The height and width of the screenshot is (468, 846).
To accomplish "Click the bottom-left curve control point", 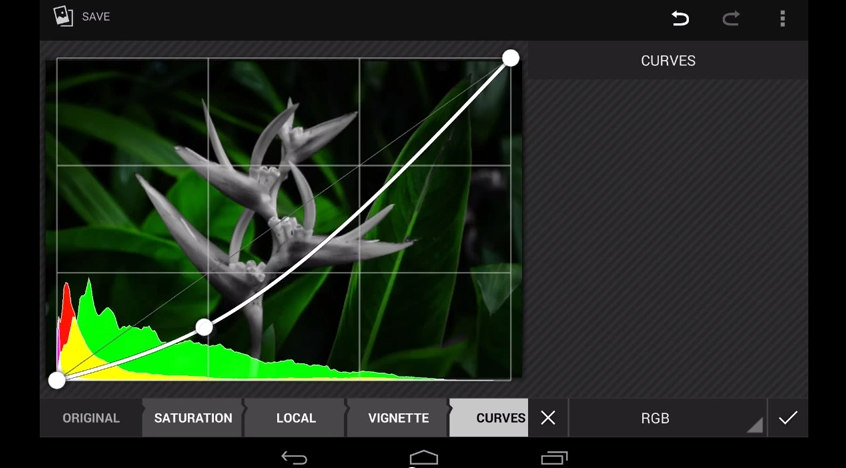I will [57, 380].
